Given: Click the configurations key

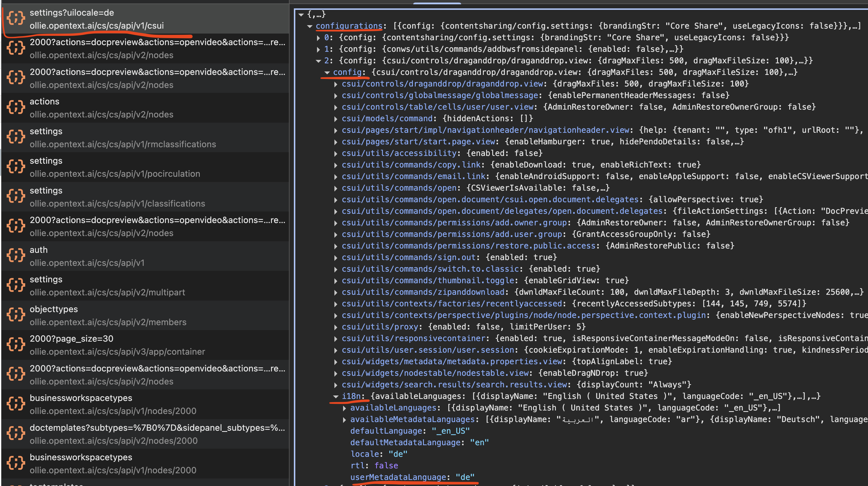Looking at the screenshot, I should (349, 26).
